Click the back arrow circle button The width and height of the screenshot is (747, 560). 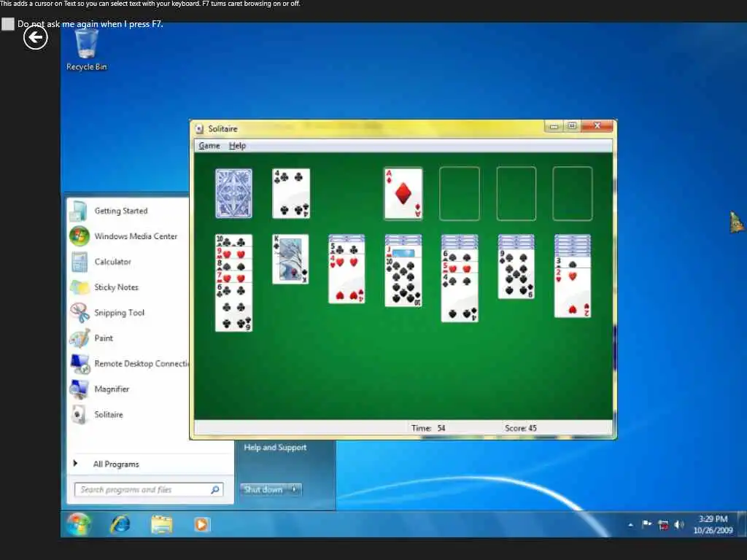(x=36, y=37)
